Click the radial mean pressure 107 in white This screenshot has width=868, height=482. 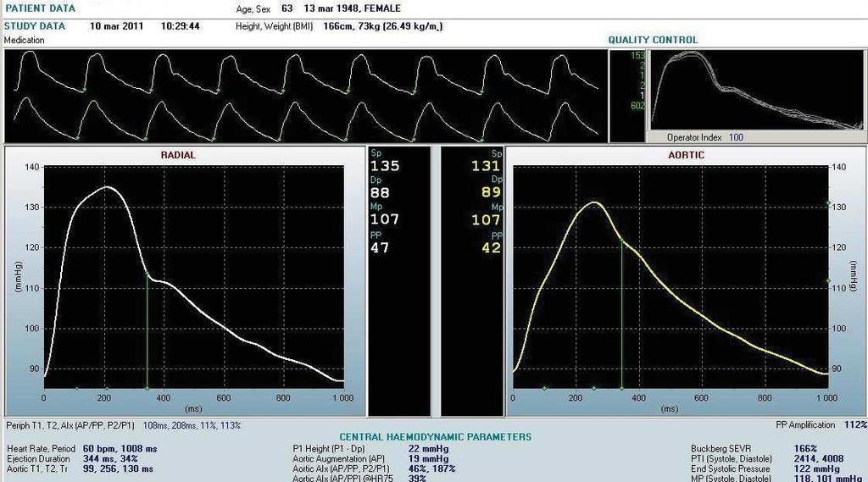tap(385, 219)
